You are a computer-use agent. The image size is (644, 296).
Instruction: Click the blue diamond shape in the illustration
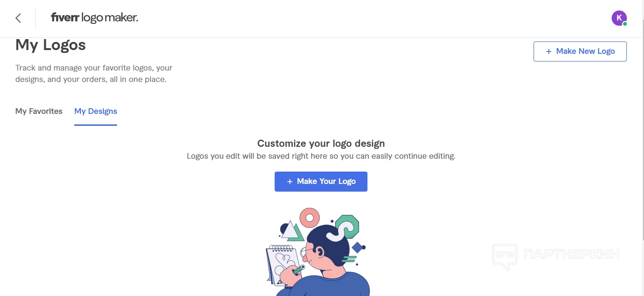coord(357,247)
